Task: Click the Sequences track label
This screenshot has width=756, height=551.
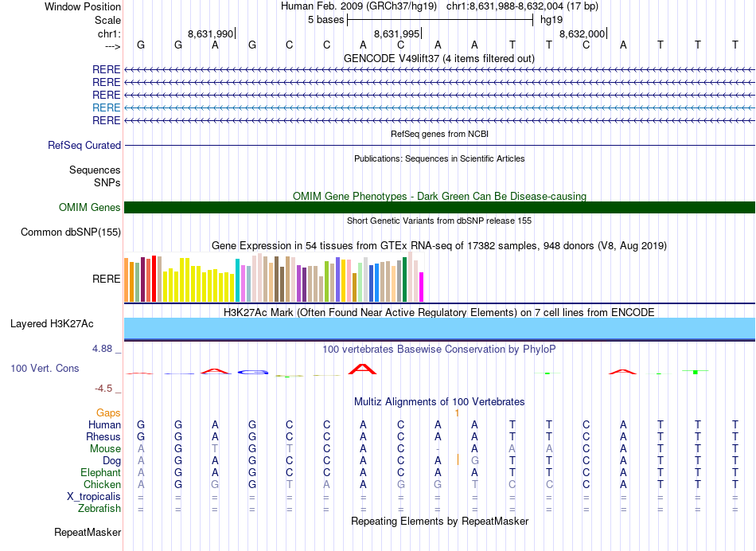Action: [95, 170]
